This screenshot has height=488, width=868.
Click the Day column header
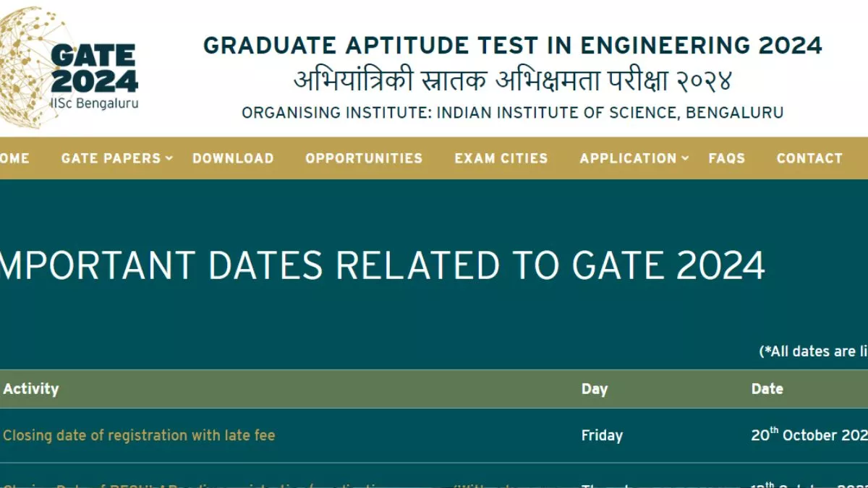[x=595, y=389]
